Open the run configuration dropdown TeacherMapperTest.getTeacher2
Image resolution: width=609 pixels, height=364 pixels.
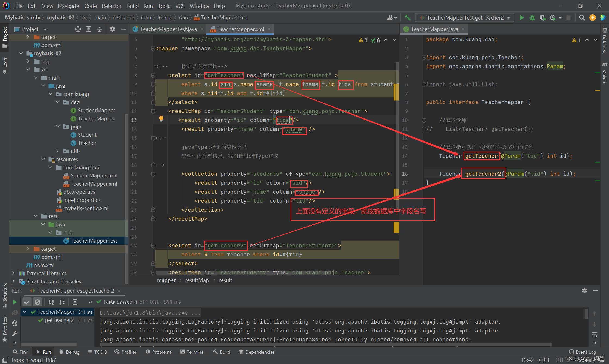[x=465, y=18]
